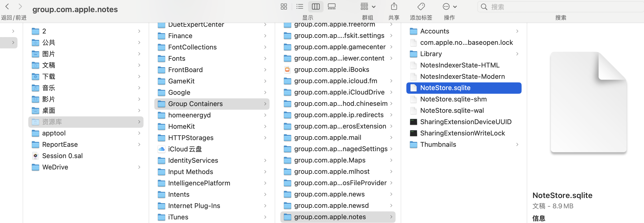This screenshot has width=644, height=223.
Task: Select the Group Containers folder
Action: point(212,104)
